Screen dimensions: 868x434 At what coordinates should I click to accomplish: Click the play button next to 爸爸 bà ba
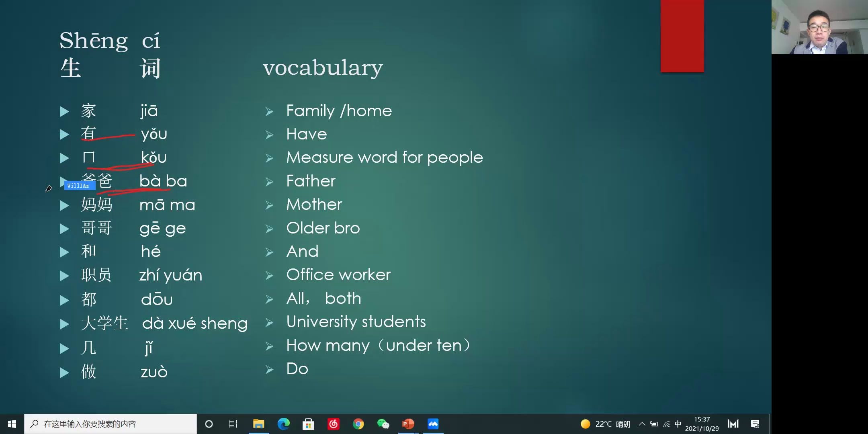pyautogui.click(x=66, y=180)
